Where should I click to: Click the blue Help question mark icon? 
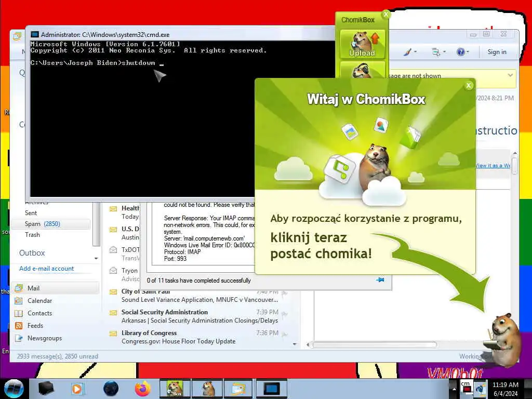(460, 52)
